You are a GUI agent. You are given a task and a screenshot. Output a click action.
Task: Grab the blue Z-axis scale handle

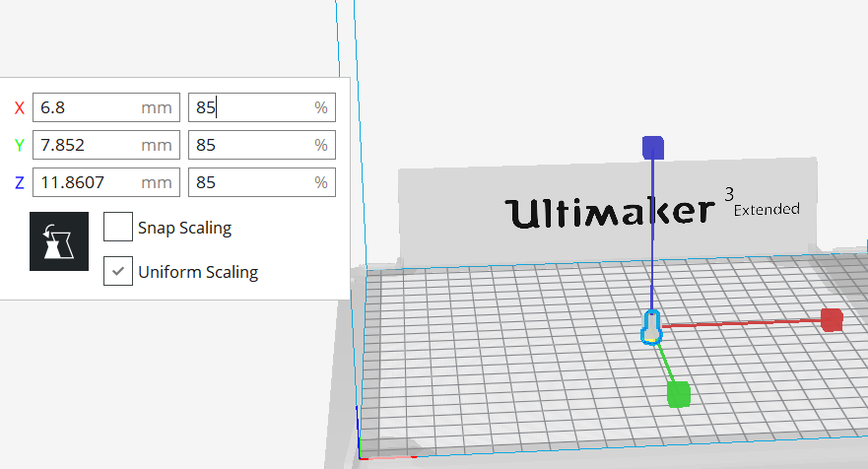click(x=653, y=148)
